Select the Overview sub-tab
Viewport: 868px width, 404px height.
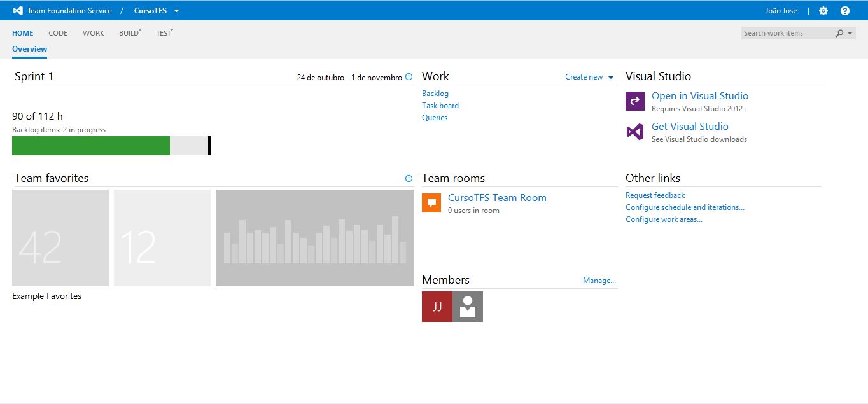tap(30, 49)
